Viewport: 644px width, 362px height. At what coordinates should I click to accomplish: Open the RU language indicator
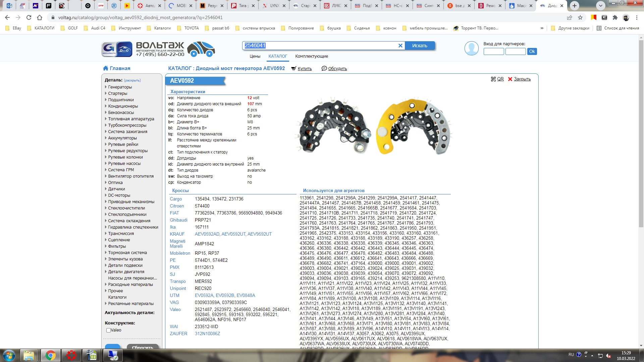click(x=571, y=355)
